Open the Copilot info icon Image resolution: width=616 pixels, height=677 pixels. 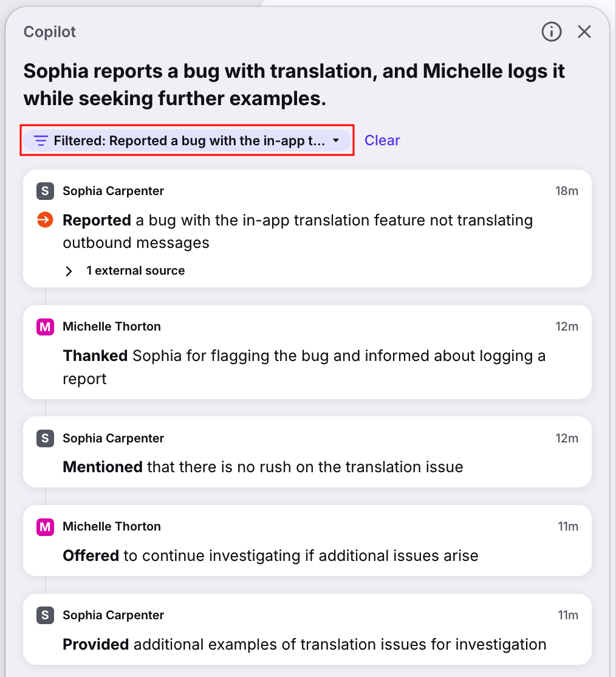click(x=551, y=32)
